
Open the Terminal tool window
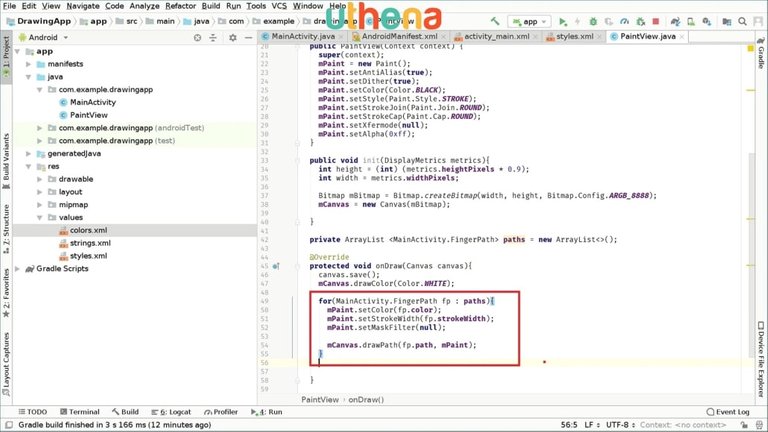(82, 411)
